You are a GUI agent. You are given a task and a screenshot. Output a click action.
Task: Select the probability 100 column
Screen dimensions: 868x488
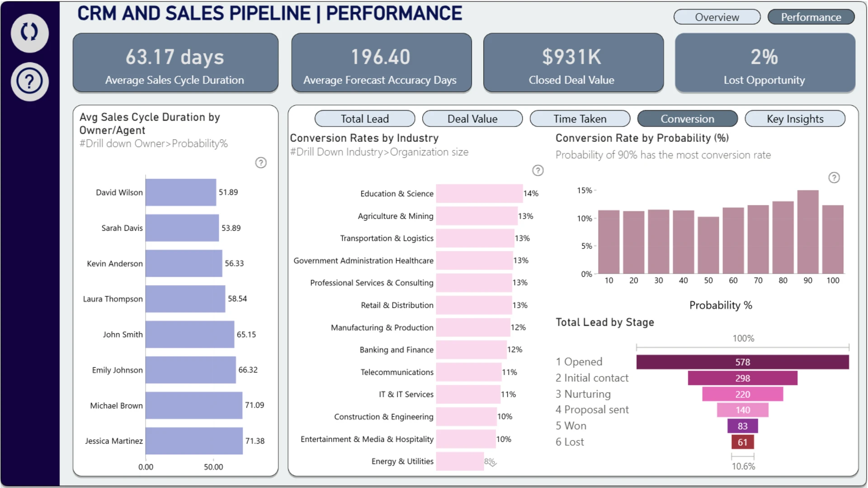click(833, 239)
